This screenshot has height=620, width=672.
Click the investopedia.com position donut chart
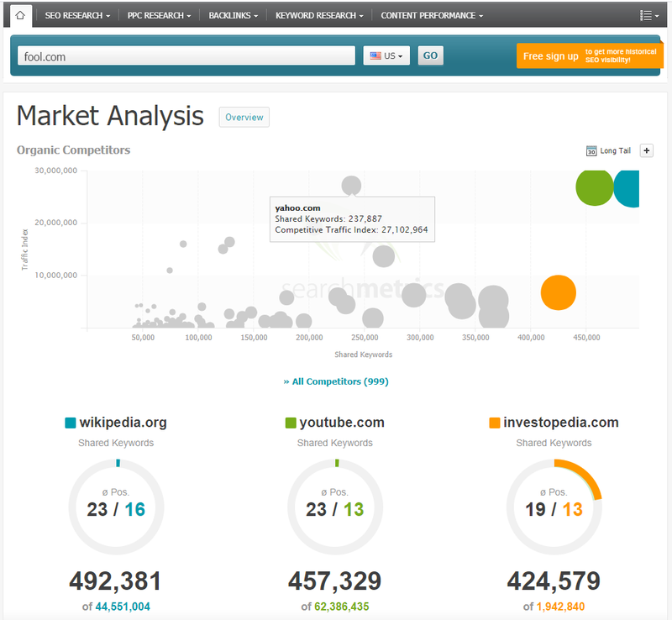pyautogui.click(x=554, y=507)
